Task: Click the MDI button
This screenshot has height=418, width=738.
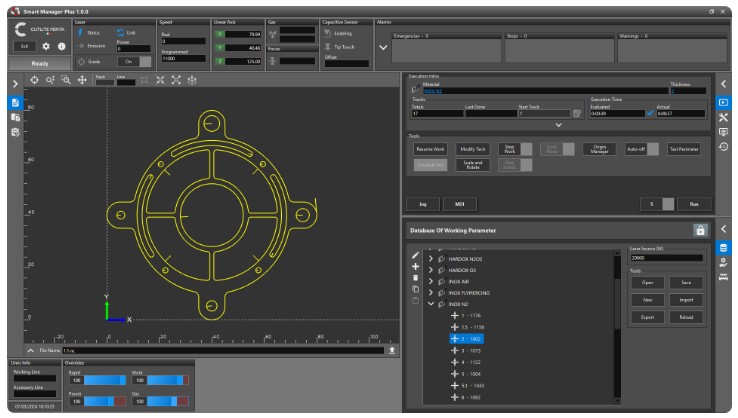Action: pyautogui.click(x=460, y=204)
